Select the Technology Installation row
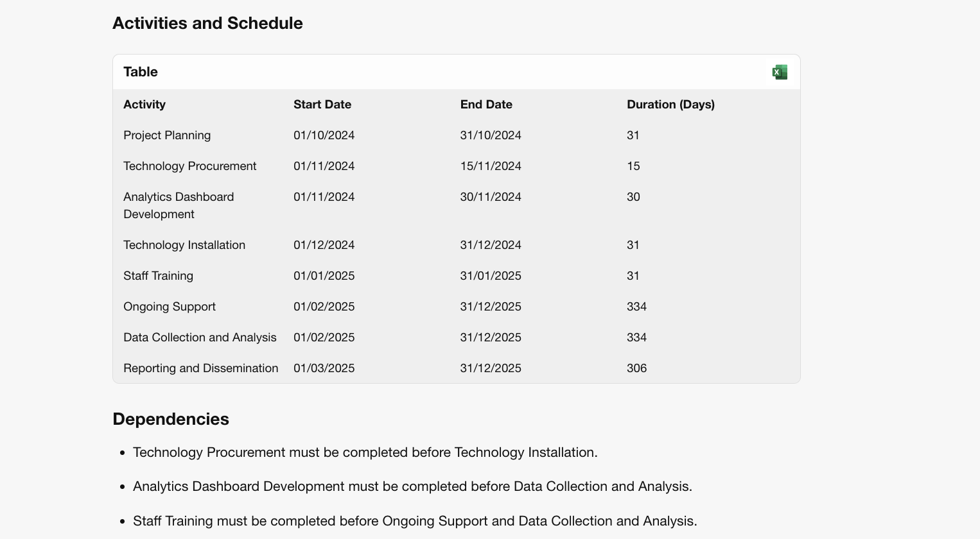980x539 pixels. [184, 244]
